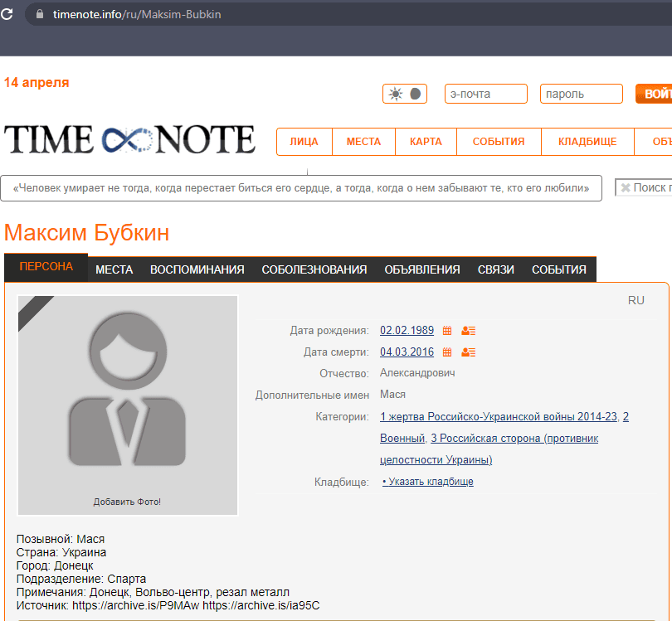The width and height of the screenshot is (672, 621).
Task: Open the Военный category link
Action: pyautogui.click(x=402, y=438)
